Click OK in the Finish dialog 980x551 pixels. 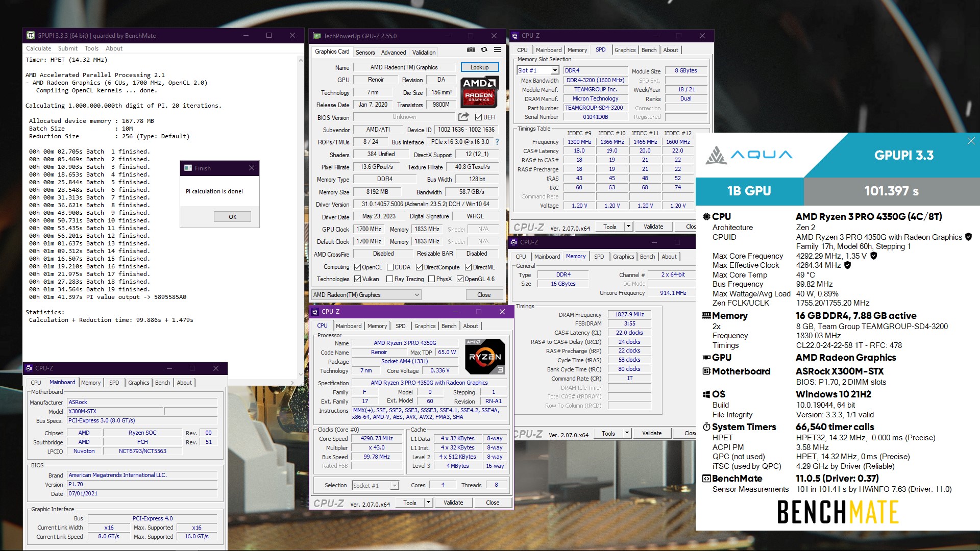pyautogui.click(x=232, y=217)
